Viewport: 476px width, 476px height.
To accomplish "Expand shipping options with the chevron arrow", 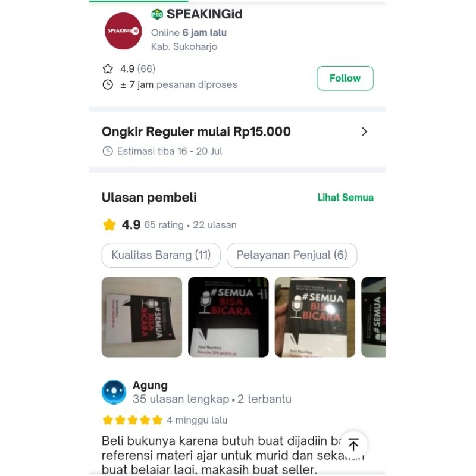I will coord(365,131).
